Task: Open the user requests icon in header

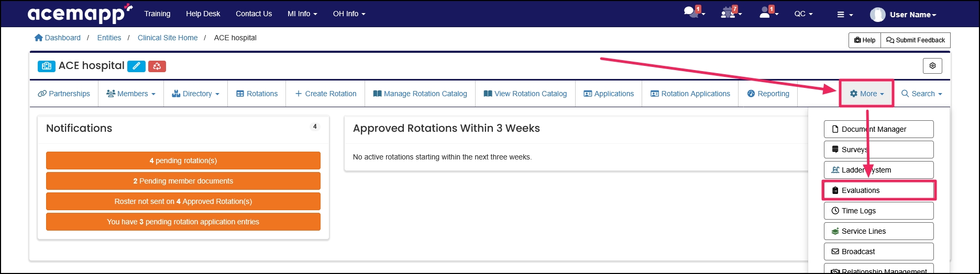Action: 768,13
